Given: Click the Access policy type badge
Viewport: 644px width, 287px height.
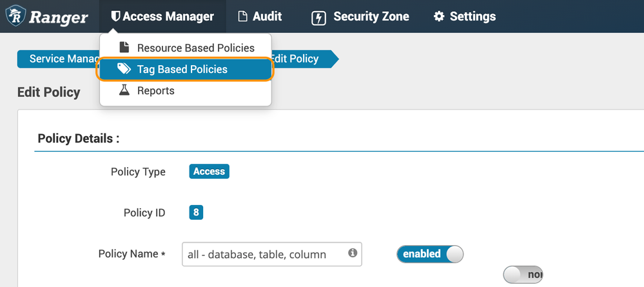Looking at the screenshot, I should pyautogui.click(x=209, y=172).
